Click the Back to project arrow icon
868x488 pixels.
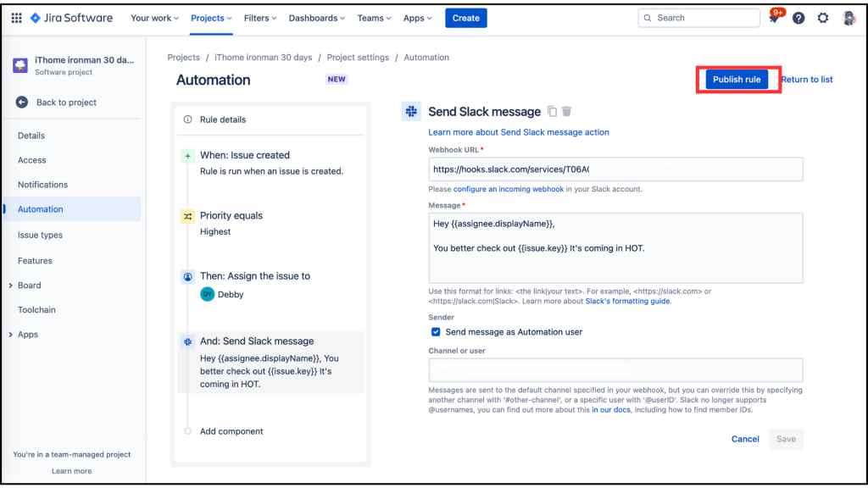tap(21, 103)
